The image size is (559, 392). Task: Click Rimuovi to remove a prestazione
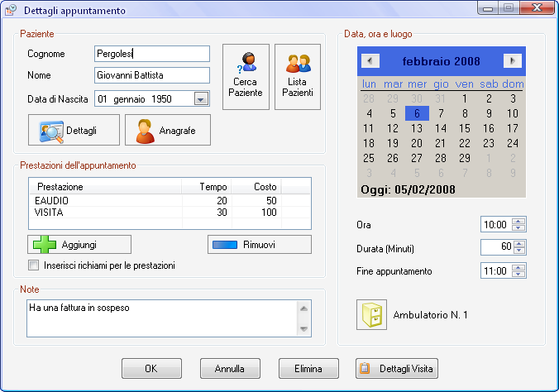coord(260,244)
